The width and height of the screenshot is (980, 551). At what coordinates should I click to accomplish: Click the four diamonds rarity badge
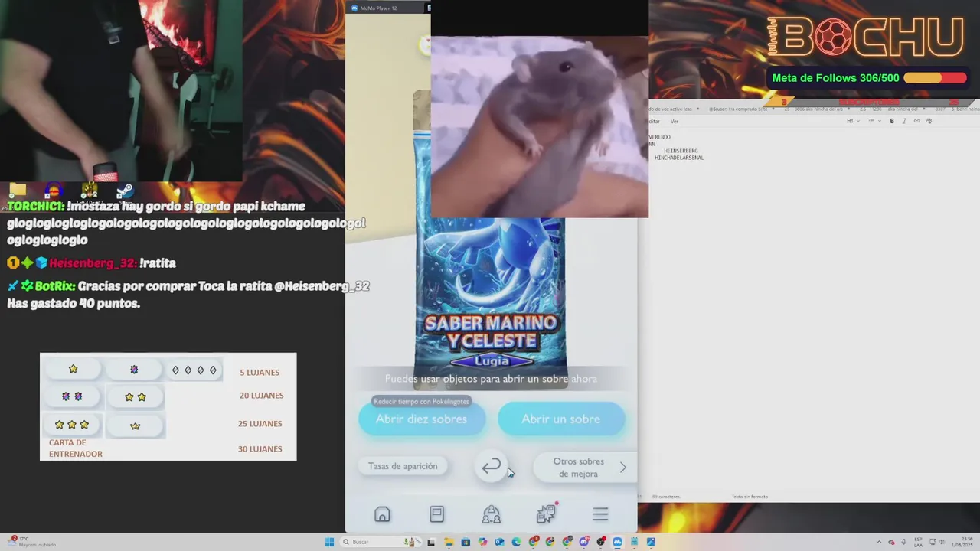pos(194,370)
